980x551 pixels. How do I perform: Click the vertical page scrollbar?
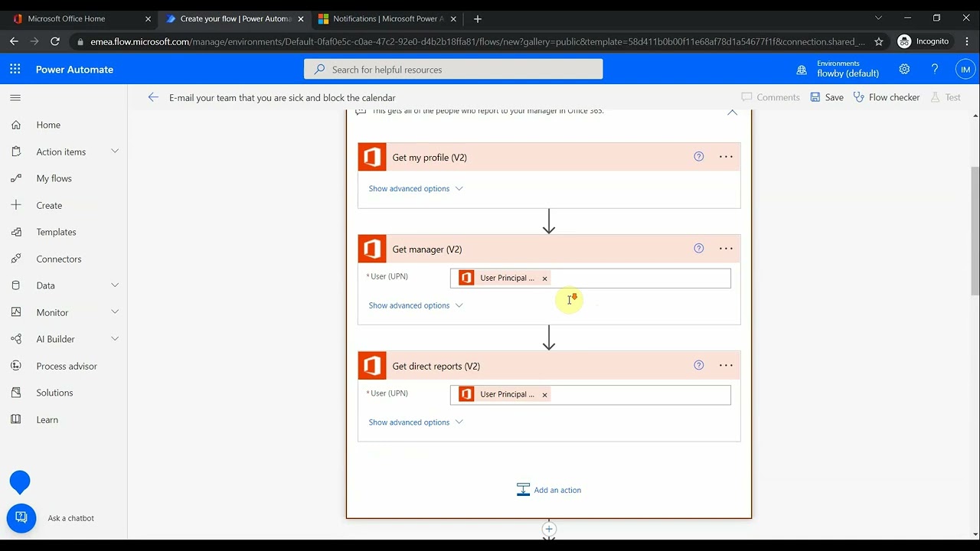(x=975, y=230)
